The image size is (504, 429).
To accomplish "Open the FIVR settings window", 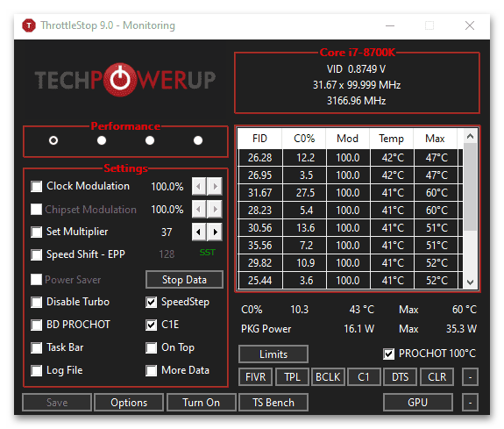I will click(256, 377).
